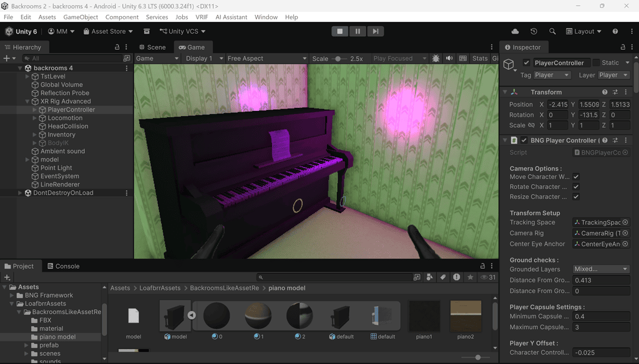Open Transform component preset icon

click(x=615, y=92)
